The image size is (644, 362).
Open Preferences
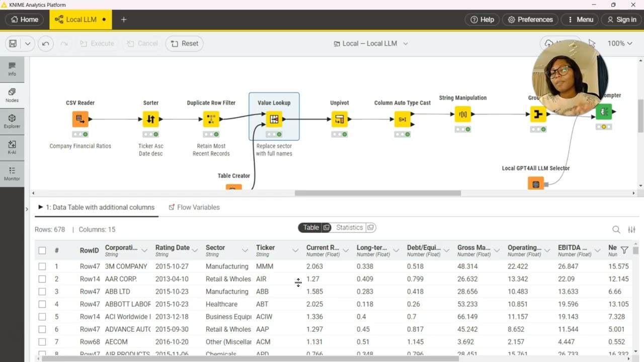click(530, 20)
